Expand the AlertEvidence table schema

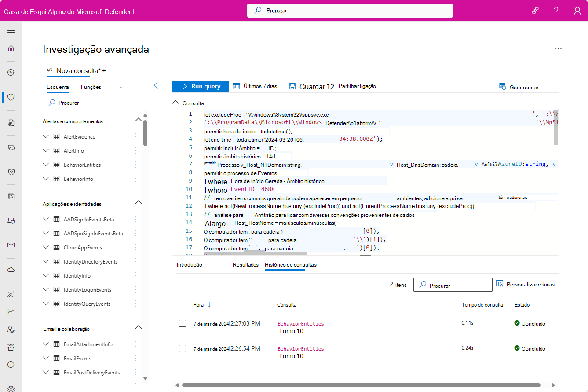click(x=46, y=137)
